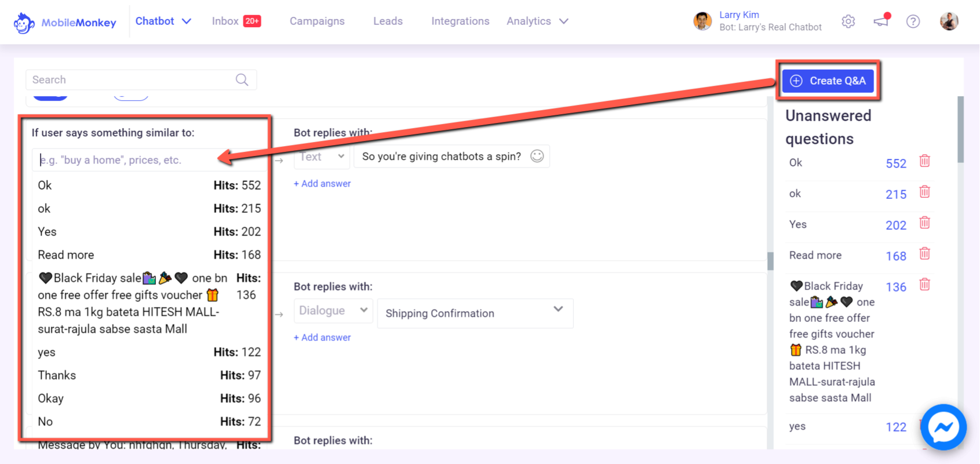Click the right panel scrollbar
The height and width of the screenshot is (464, 980).
coord(960,130)
